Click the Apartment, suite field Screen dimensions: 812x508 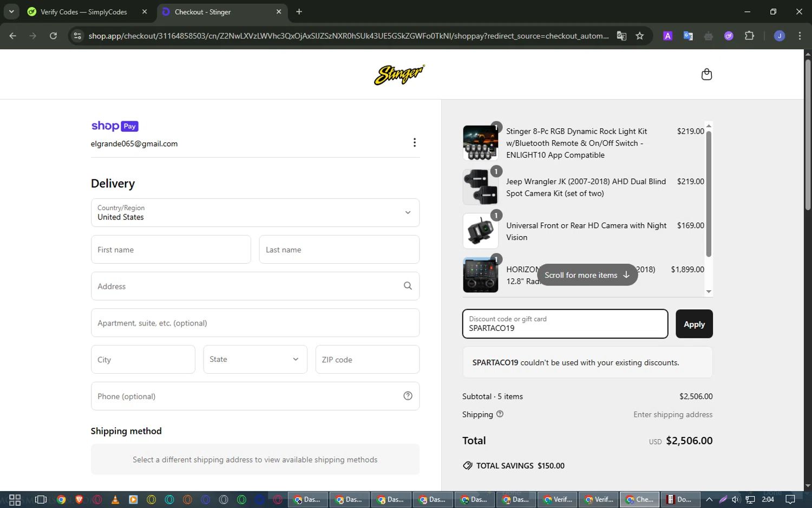(255, 323)
